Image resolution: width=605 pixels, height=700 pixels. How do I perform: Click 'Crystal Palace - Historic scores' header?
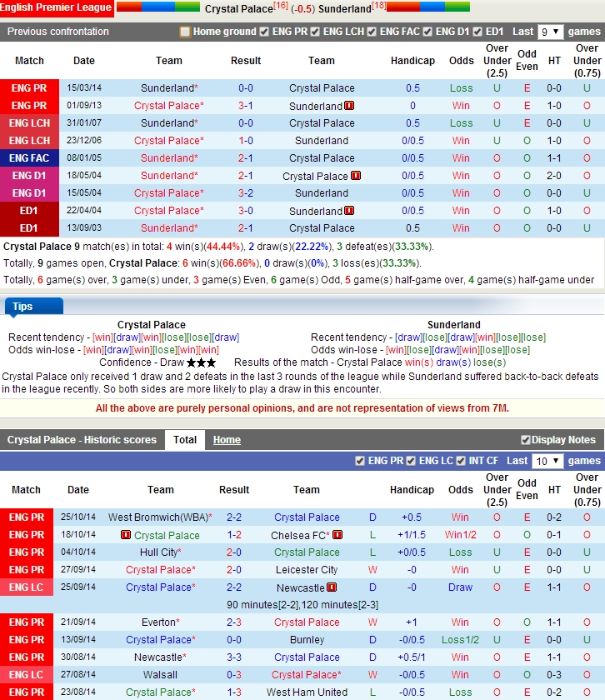coord(82,440)
